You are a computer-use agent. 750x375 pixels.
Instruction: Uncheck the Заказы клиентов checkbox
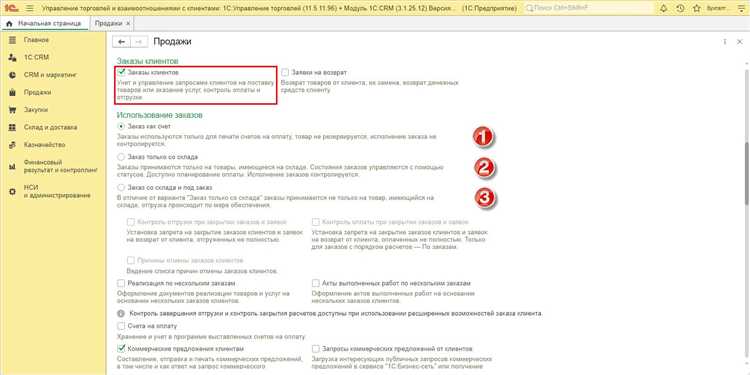[x=121, y=72]
